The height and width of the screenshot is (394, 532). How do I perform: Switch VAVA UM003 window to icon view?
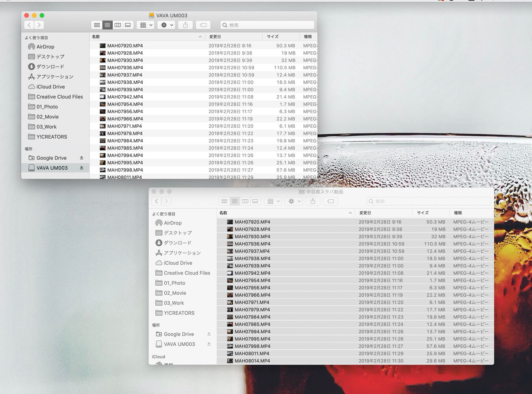(x=97, y=25)
